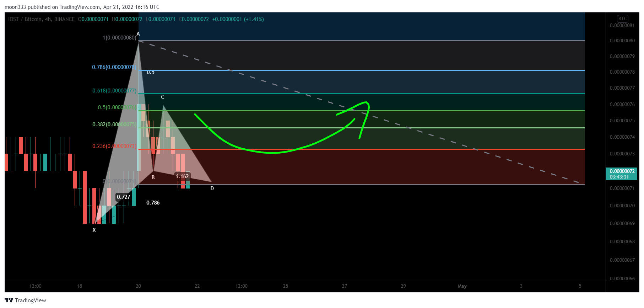This screenshot has height=308, width=644.
Task: Click the pattern point label D
Action: point(212,188)
